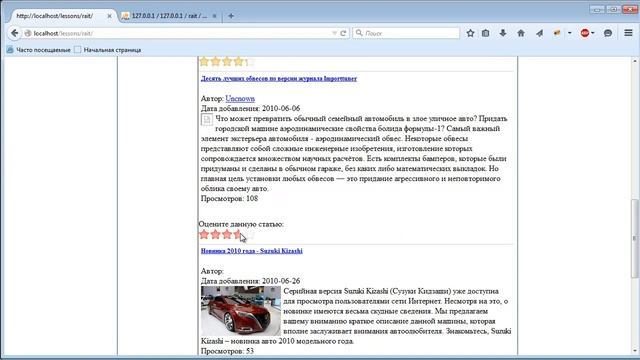The height and width of the screenshot is (360, 640).
Task: Reload the page with the refresh icon
Action: point(343,33)
